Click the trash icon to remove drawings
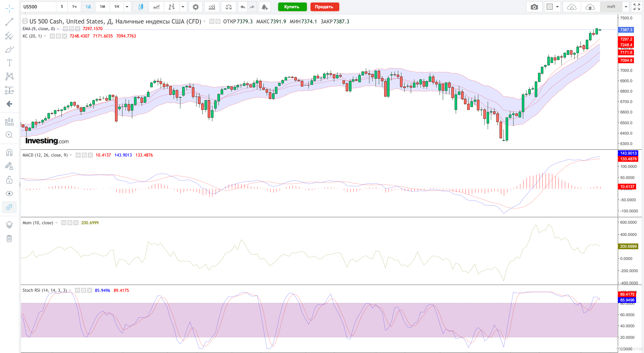The image size is (644, 353). click(9, 239)
